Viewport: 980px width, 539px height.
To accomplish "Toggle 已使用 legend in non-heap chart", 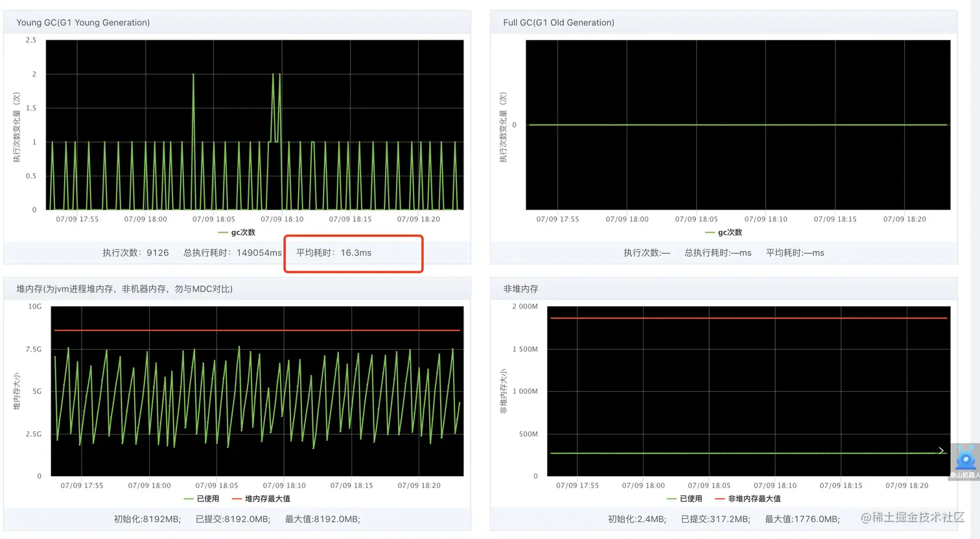I will 684,499.
